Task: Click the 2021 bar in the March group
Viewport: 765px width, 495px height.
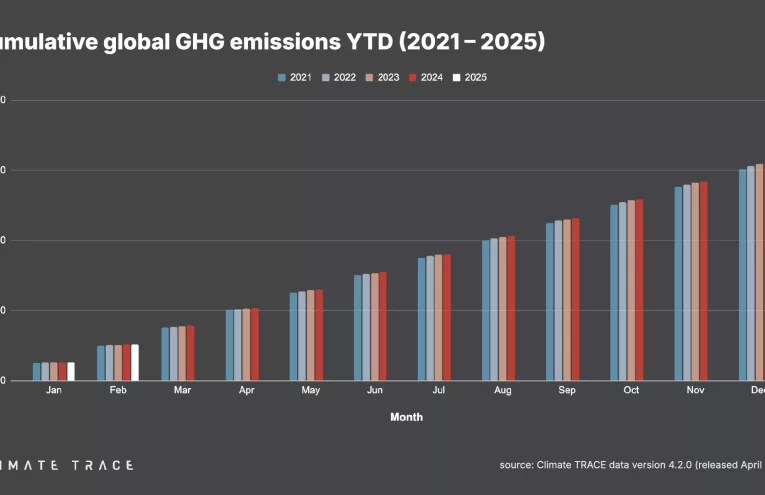Action: (166, 353)
